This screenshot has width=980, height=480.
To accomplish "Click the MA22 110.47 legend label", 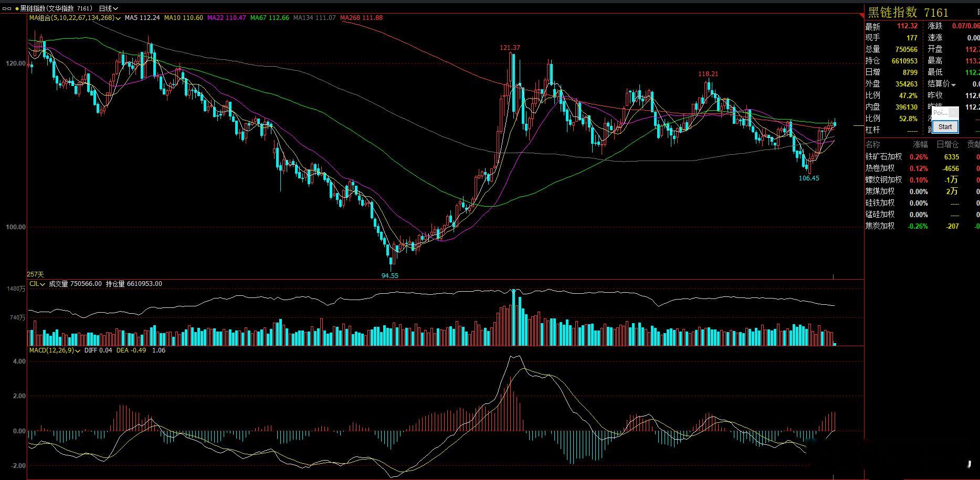I will coord(227,18).
